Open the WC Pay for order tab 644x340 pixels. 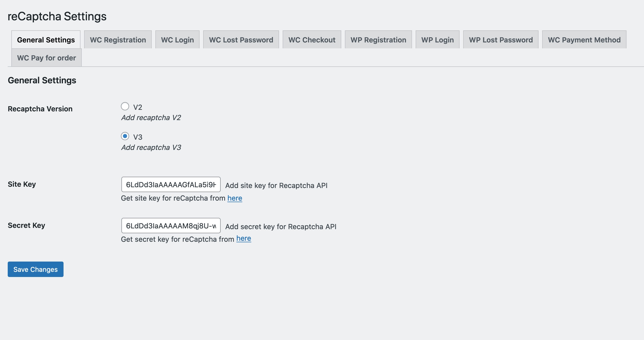[47, 58]
